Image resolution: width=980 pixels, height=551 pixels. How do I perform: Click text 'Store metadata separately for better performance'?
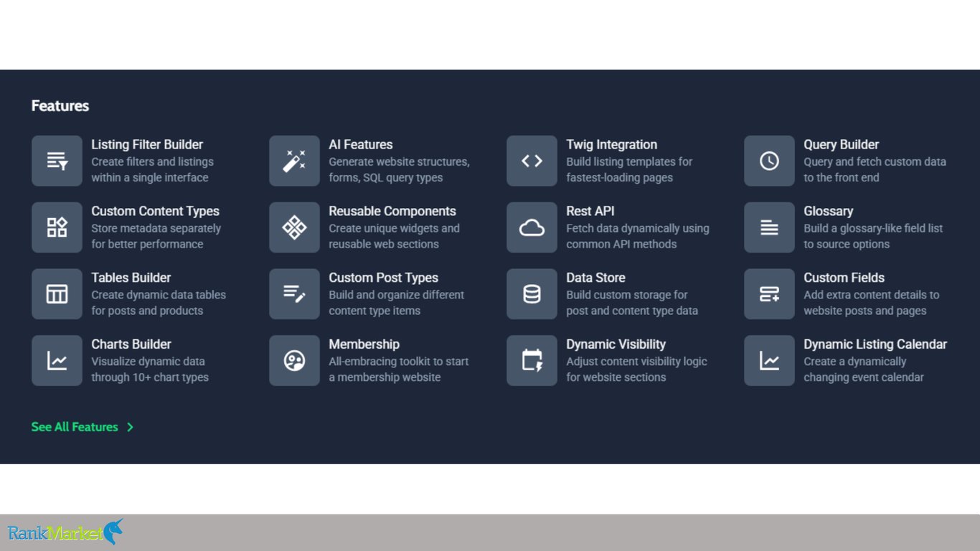[156, 237]
